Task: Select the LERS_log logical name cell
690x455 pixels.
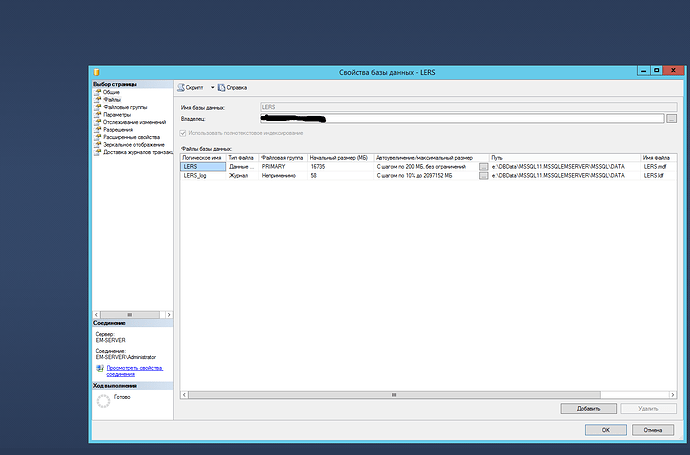Action: tap(203, 176)
